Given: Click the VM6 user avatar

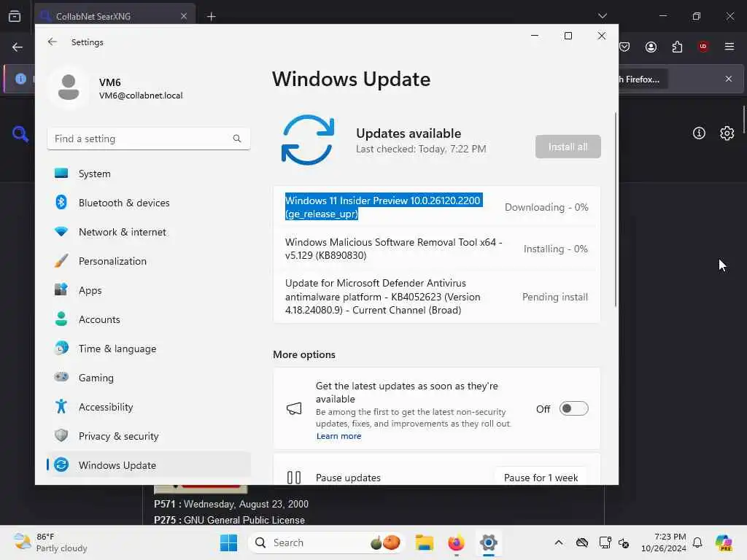Looking at the screenshot, I should click(x=69, y=87).
